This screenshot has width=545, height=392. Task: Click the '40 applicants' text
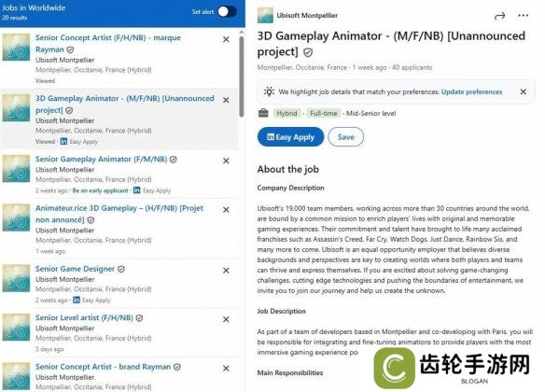pos(412,67)
